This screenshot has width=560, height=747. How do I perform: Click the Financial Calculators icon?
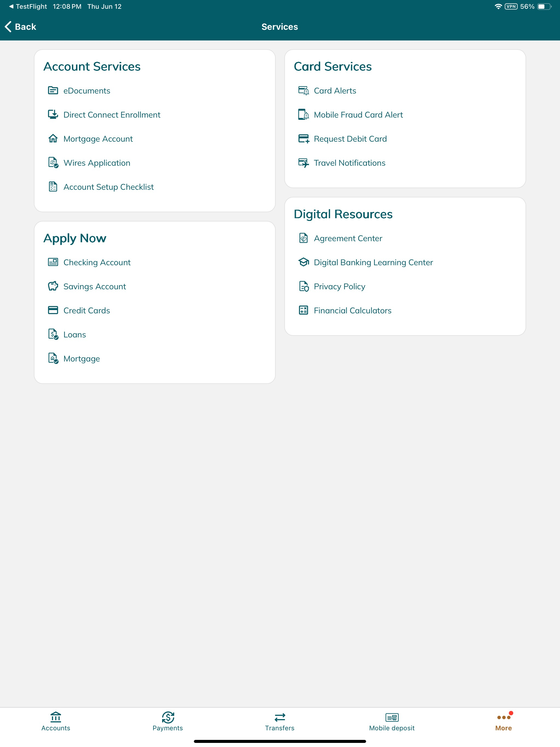click(x=303, y=310)
